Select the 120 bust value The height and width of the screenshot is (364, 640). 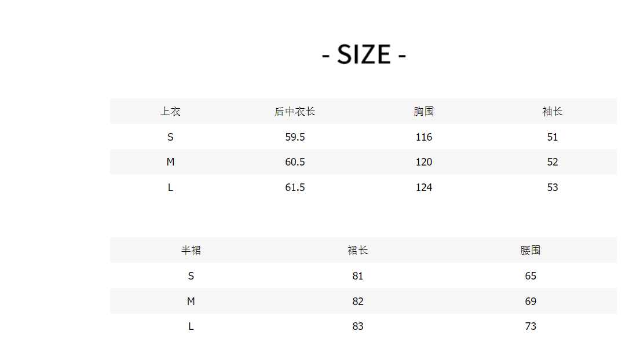(x=424, y=162)
